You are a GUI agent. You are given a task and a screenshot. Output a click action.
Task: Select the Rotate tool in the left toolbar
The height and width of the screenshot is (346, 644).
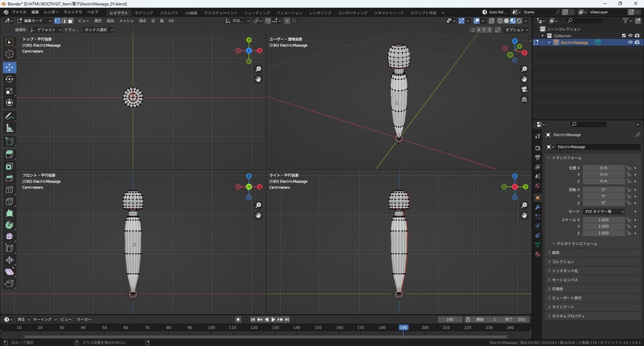(9, 79)
